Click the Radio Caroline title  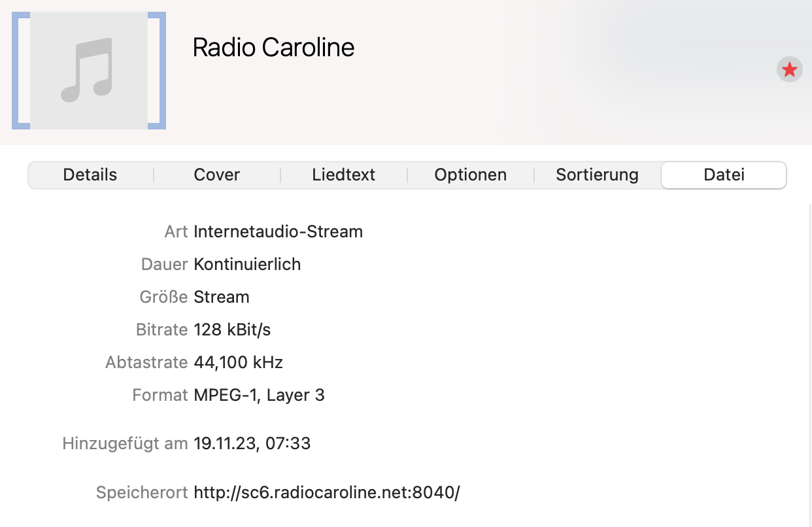pos(274,48)
